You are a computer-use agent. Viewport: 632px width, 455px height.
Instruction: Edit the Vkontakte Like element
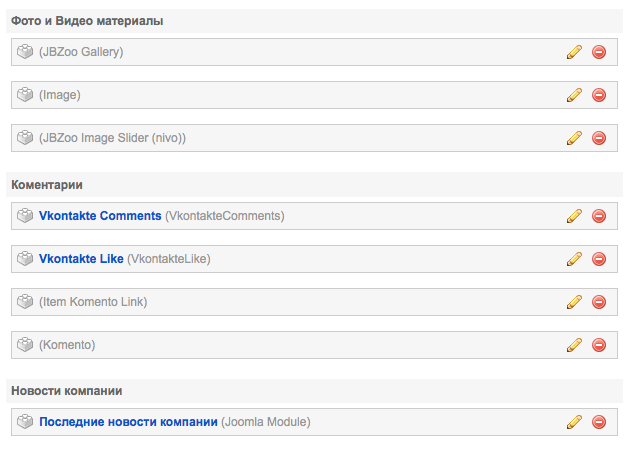pos(574,259)
